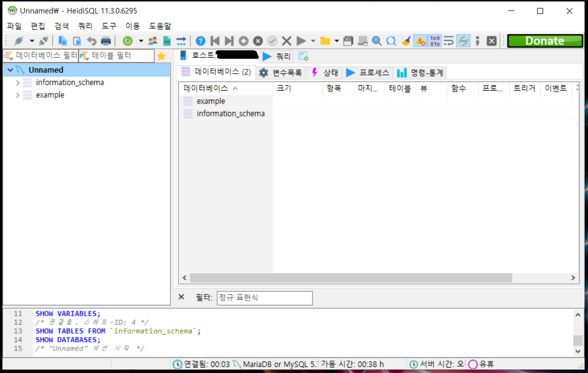Image resolution: width=588 pixels, height=373 pixels.
Task: Open refresh dropdown arrow
Action: [141, 41]
